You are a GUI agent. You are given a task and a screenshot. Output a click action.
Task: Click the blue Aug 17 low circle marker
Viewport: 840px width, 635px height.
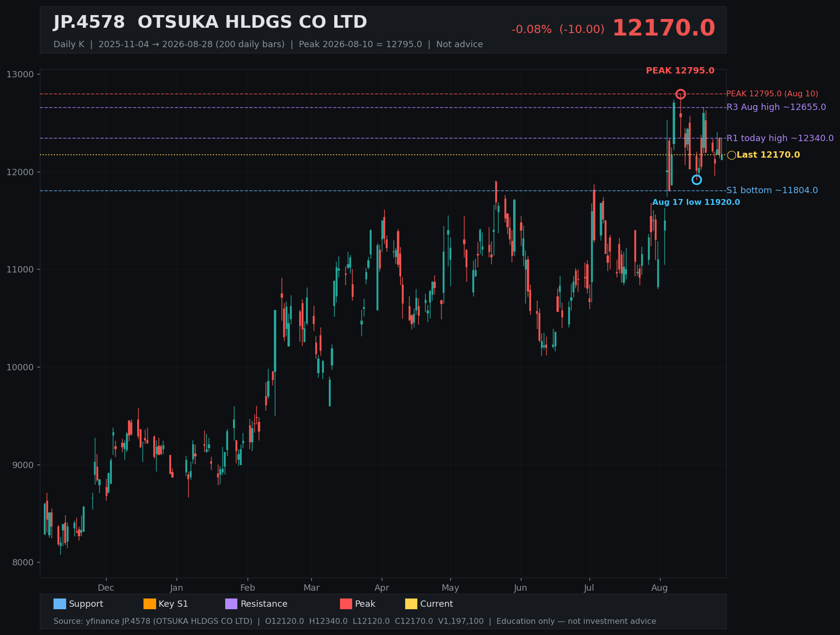[697, 180]
